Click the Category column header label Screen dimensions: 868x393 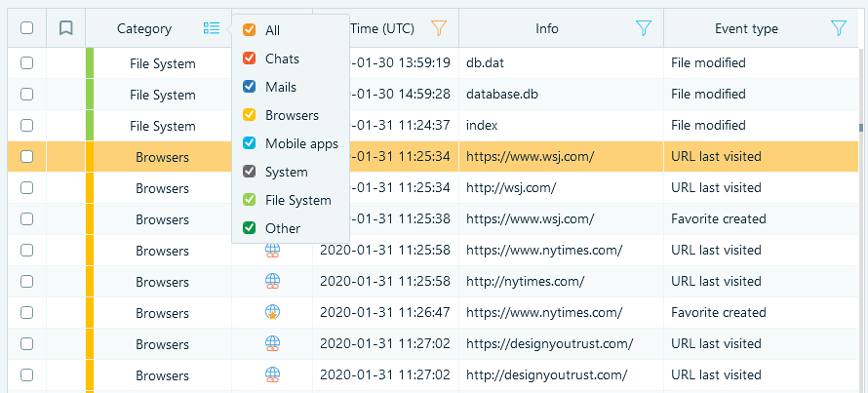click(x=144, y=29)
